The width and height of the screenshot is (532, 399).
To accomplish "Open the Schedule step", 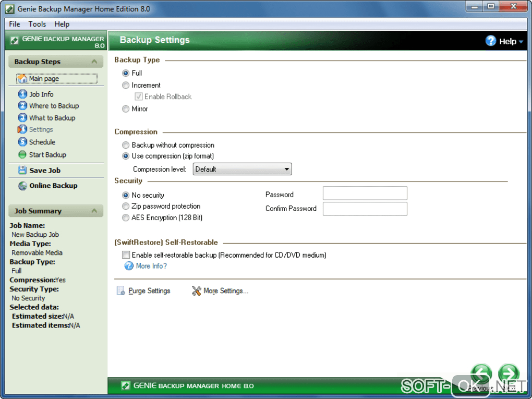I will [x=42, y=142].
